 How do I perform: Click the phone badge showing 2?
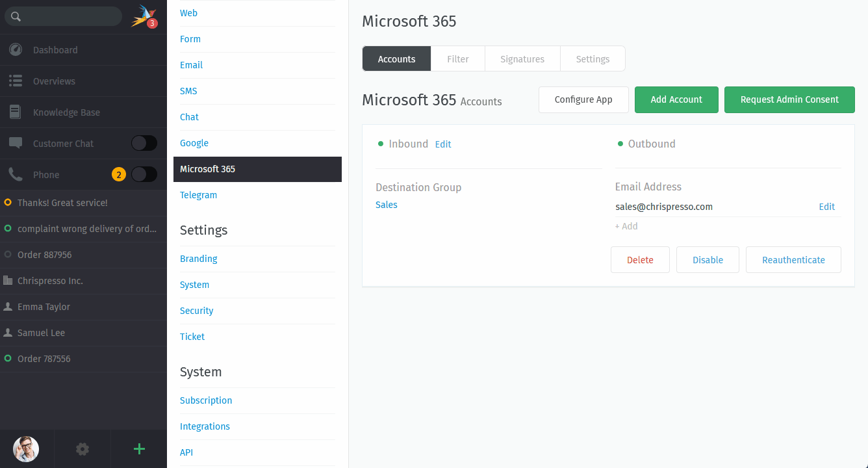[x=119, y=175]
